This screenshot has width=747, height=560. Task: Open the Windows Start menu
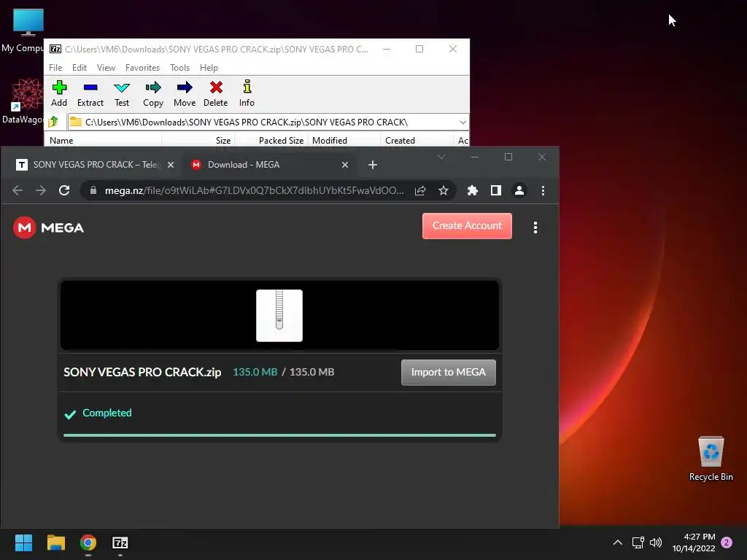coord(23,542)
